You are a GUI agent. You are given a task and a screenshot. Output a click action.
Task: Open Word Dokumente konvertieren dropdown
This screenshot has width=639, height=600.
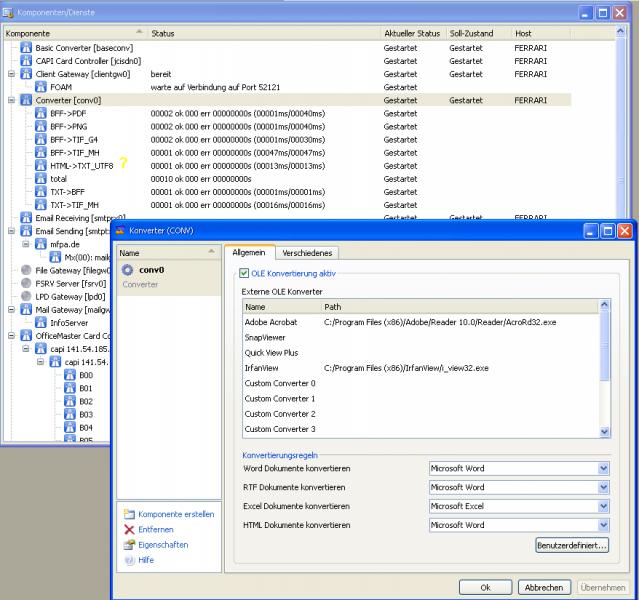pos(603,468)
